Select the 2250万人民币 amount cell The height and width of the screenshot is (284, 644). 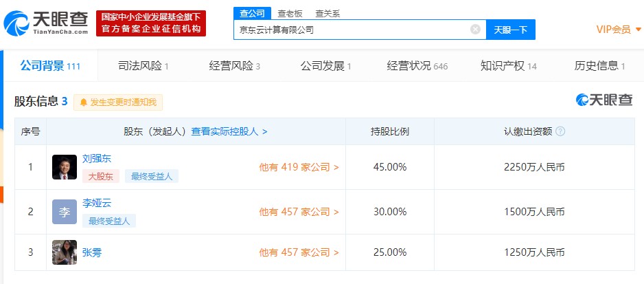click(534, 167)
